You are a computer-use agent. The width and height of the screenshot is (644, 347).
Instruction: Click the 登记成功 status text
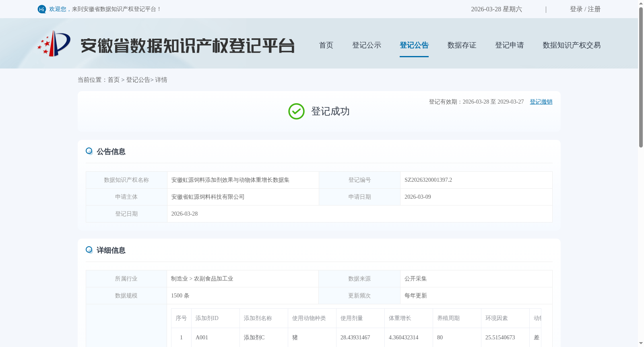(x=330, y=111)
